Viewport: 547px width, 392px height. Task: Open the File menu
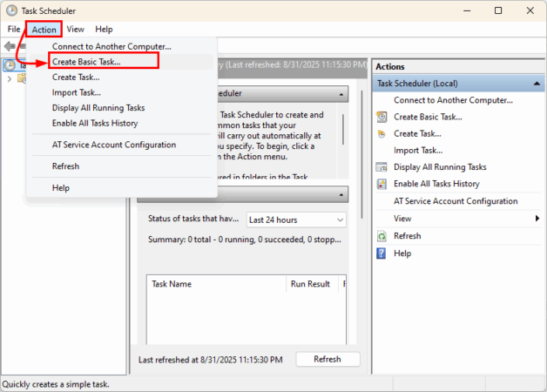click(14, 30)
